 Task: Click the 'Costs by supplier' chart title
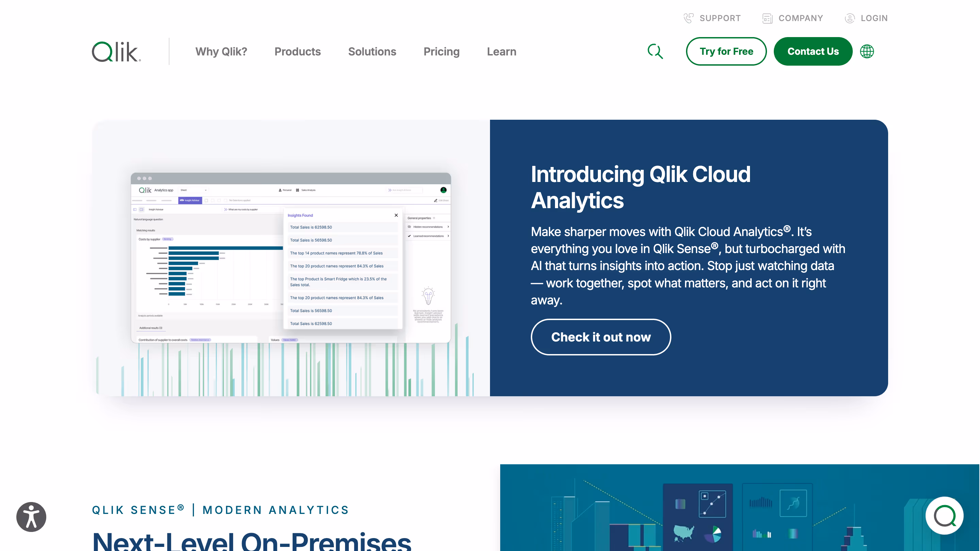coord(149,239)
